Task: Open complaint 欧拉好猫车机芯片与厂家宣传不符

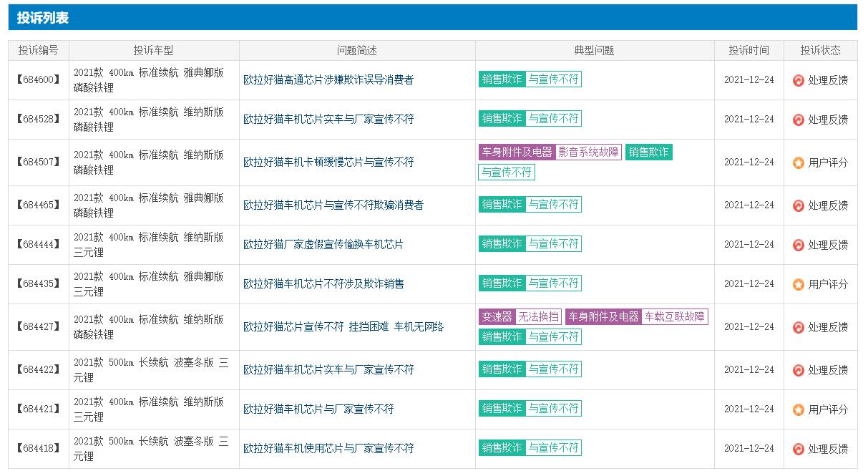Action: [318, 409]
